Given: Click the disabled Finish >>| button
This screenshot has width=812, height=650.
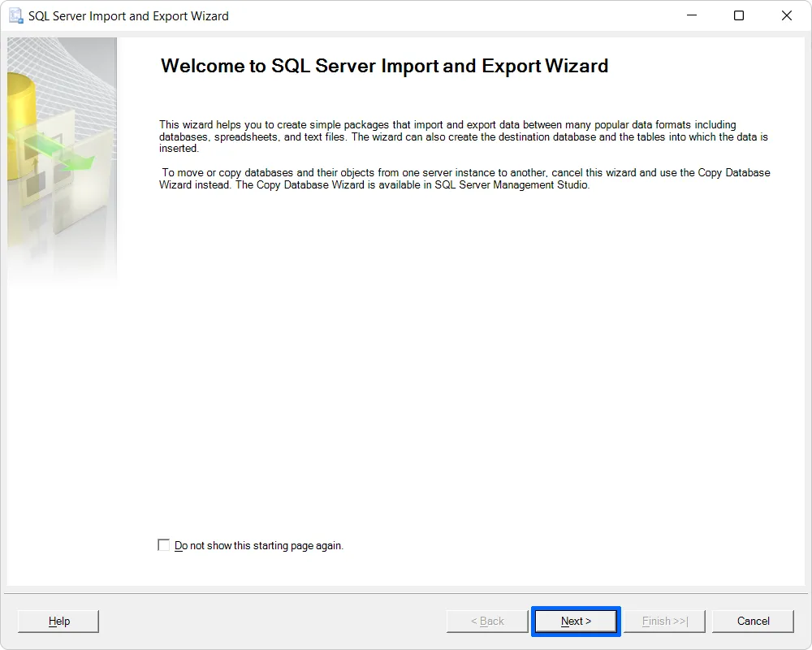Looking at the screenshot, I should (664, 621).
